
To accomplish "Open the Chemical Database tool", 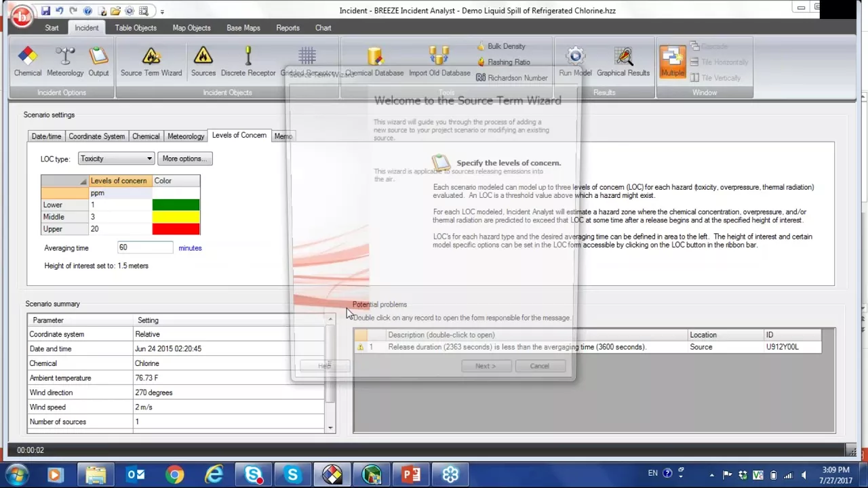I will (x=374, y=61).
